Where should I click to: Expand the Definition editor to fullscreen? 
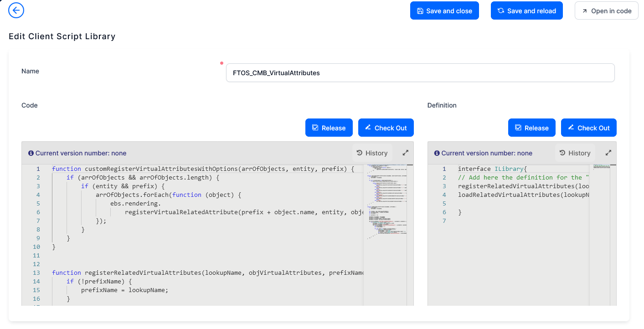point(608,153)
